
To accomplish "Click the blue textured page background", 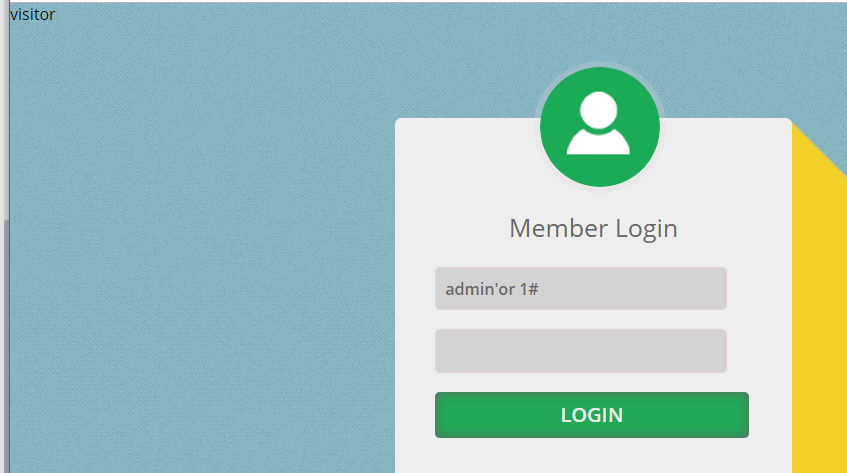I will [x=200, y=243].
